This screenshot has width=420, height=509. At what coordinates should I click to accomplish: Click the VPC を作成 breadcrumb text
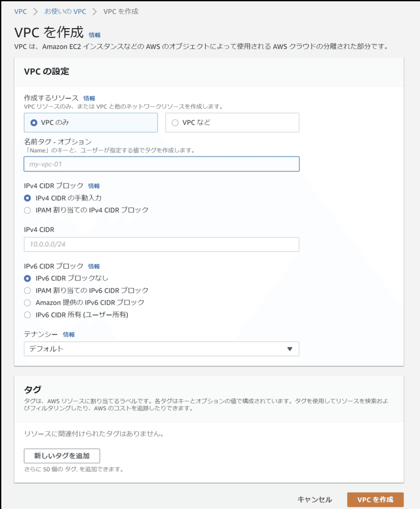[121, 12]
